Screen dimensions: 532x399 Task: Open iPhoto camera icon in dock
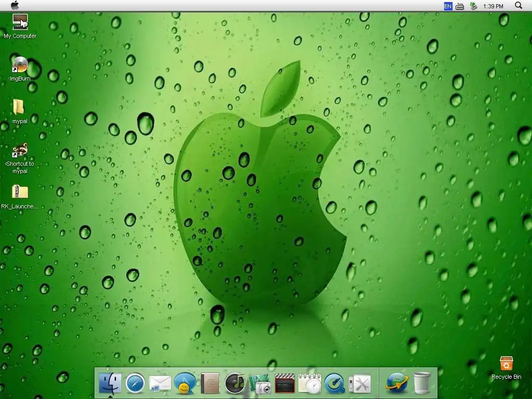click(260, 384)
